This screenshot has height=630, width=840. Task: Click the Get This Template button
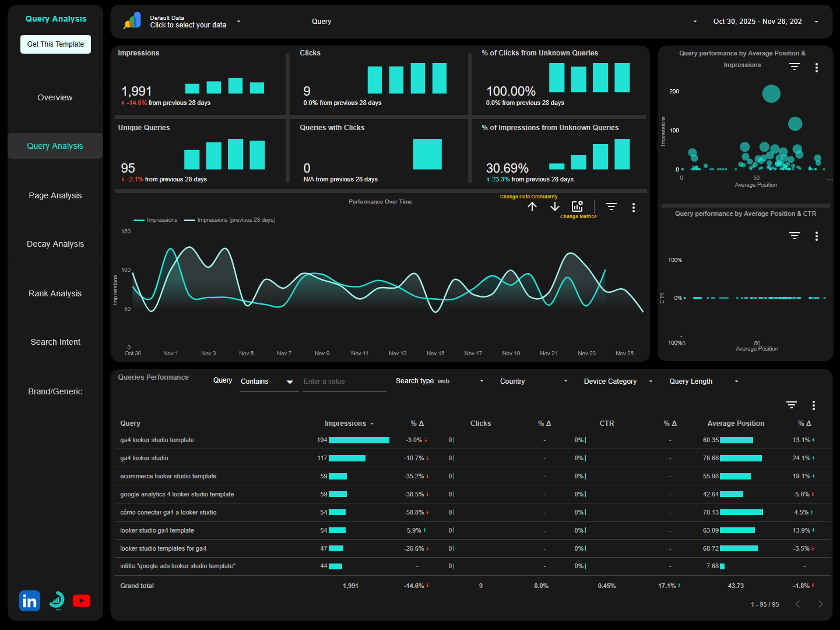click(55, 44)
